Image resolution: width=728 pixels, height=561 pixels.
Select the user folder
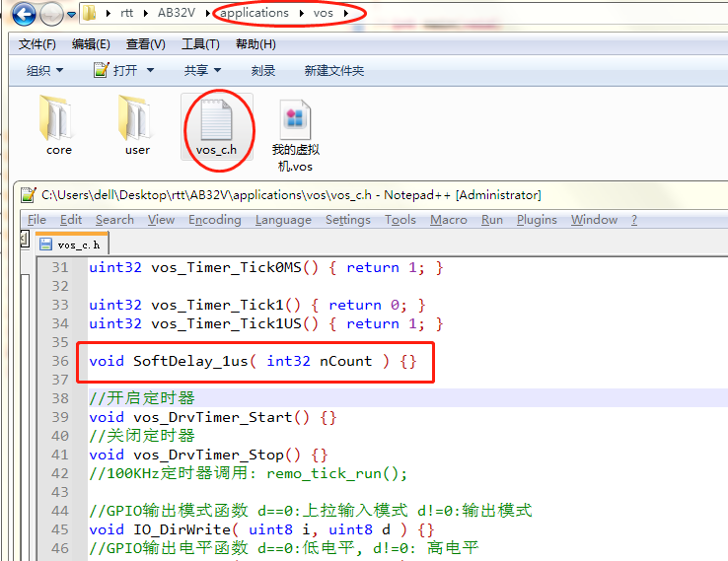click(137, 125)
